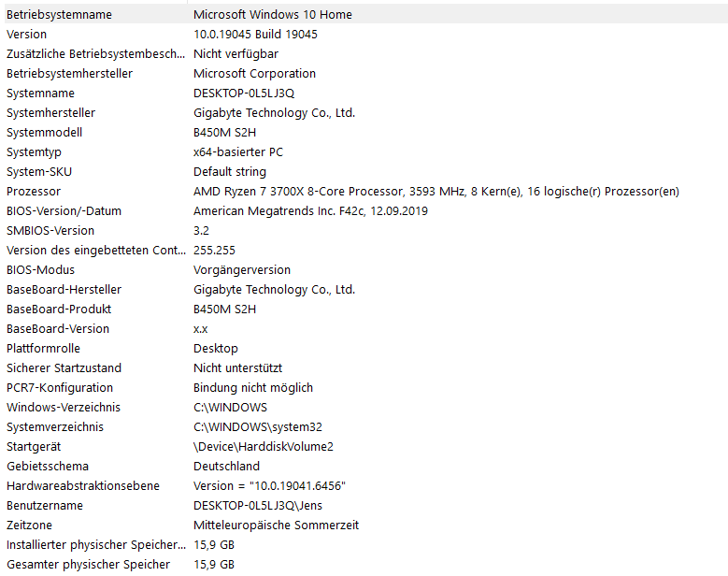Click the Systemmodell B450M S2H value
Image resolution: width=728 pixels, height=576 pixels.
pos(224,133)
